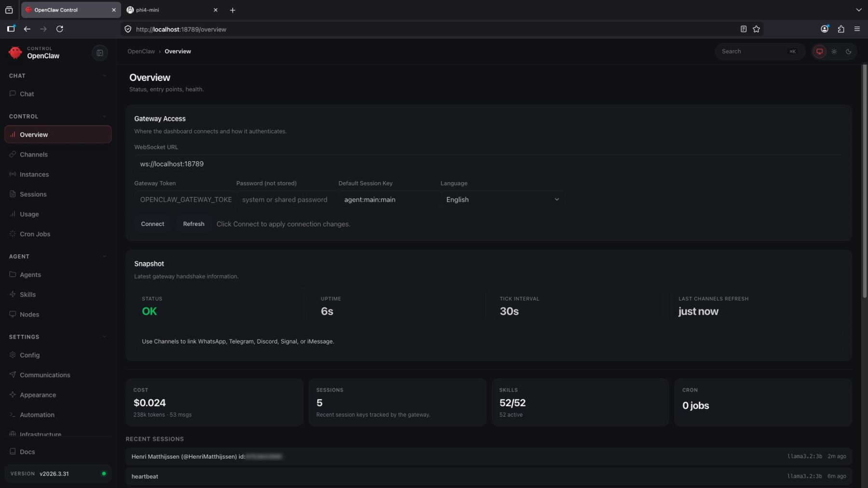868x488 pixels.
Task: Switch to the light theme sun toggle
Action: 834,52
